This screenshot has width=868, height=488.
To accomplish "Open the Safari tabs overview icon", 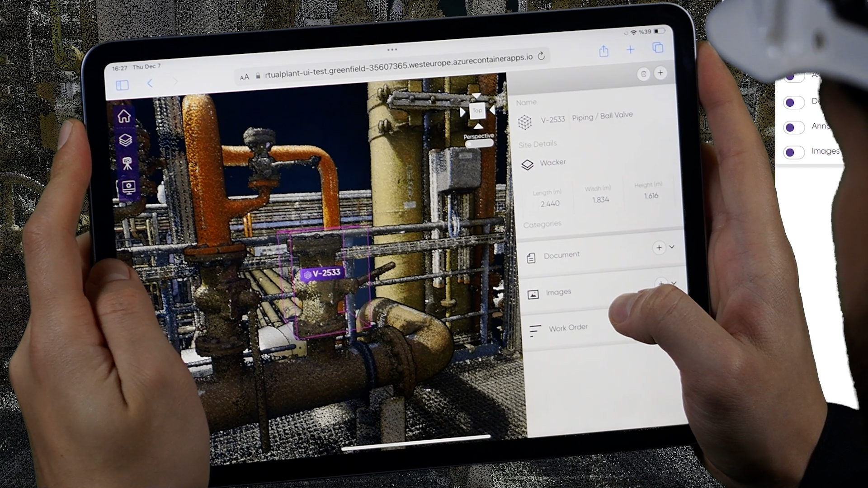I will click(x=658, y=47).
